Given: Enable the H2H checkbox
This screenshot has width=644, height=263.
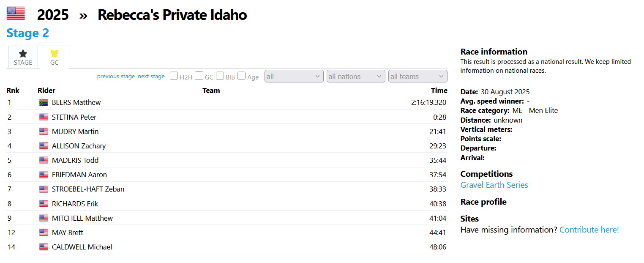Looking at the screenshot, I should point(174,76).
